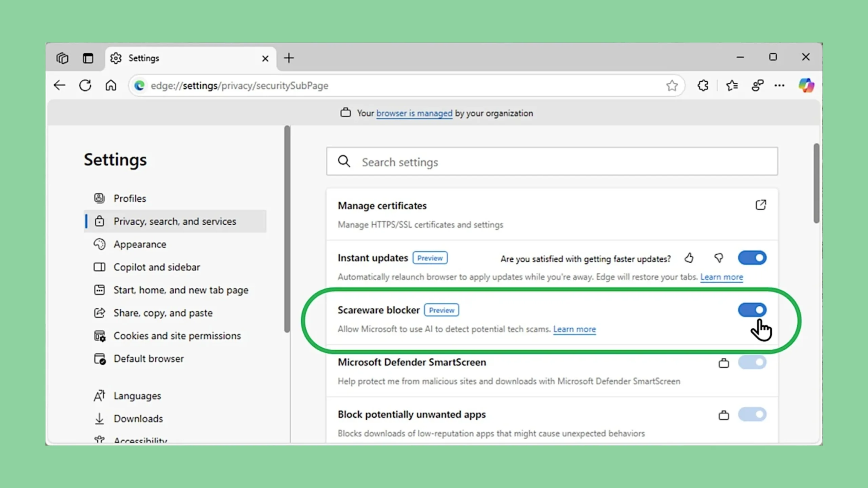Open the workspaces icon in the tab bar
Image resolution: width=868 pixels, height=488 pixels.
coord(62,58)
